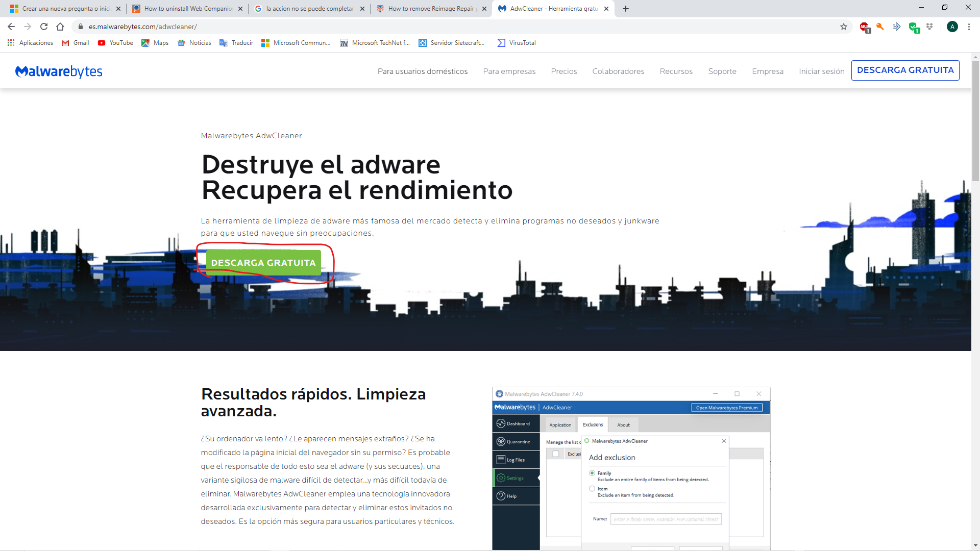
Task: Open the Adblock Plus extension icon
Action: tap(865, 27)
